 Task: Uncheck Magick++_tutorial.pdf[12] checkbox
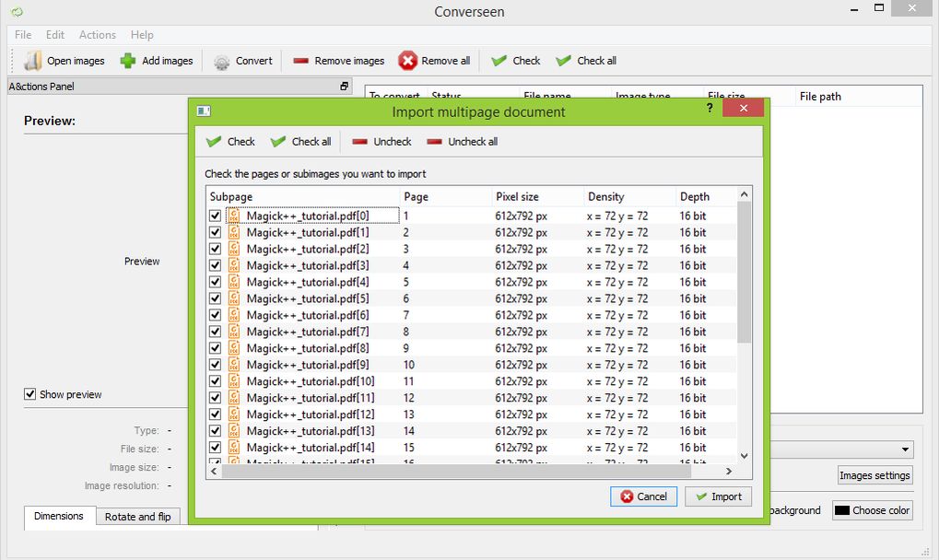click(x=215, y=414)
